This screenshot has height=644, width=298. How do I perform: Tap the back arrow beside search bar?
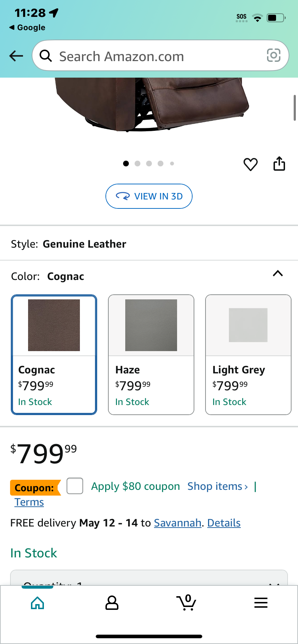pos(16,56)
